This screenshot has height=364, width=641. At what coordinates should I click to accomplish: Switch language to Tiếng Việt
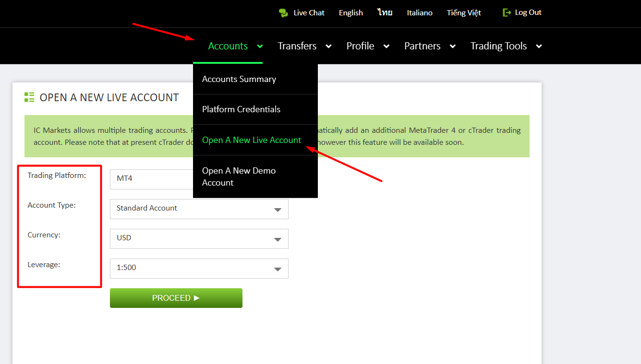pyautogui.click(x=464, y=13)
